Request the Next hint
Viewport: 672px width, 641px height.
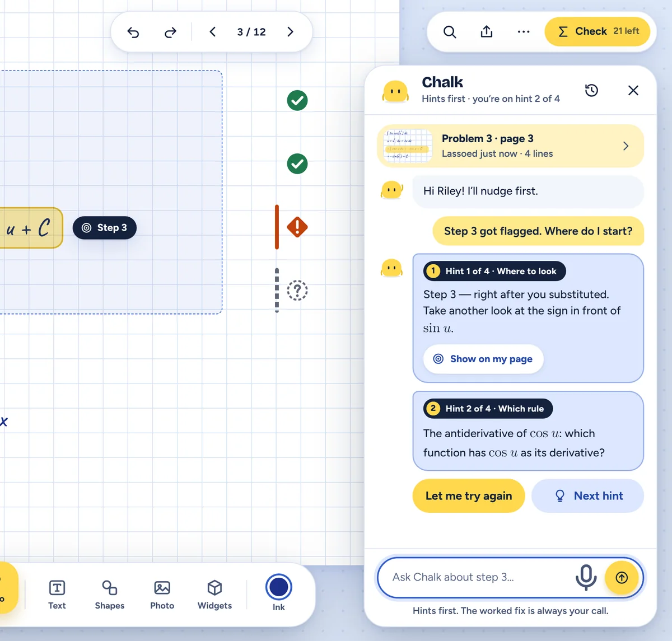click(x=588, y=496)
